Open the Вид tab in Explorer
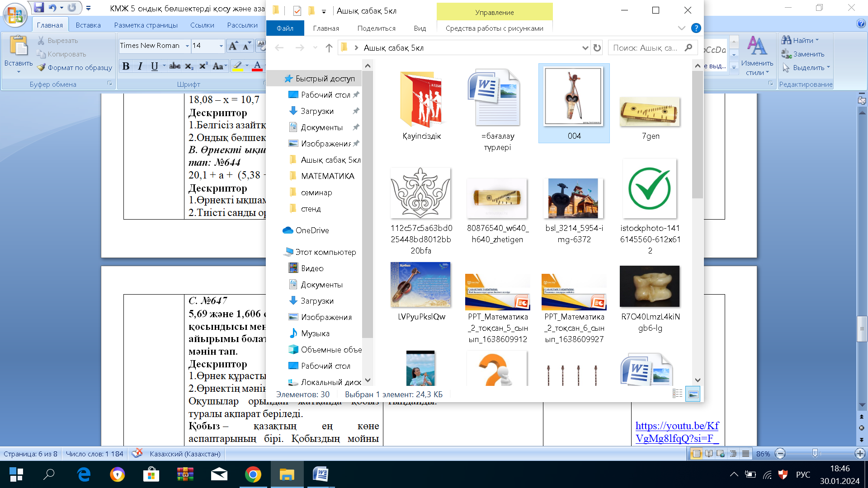Viewport: 868px width, 488px height. click(x=420, y=28)
